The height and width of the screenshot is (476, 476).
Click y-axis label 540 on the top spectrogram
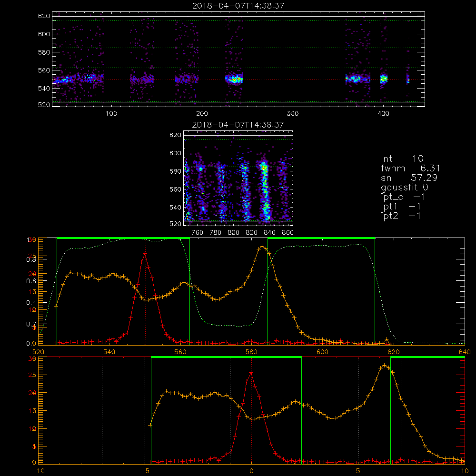pyautogui.click(x=44, y=89)
